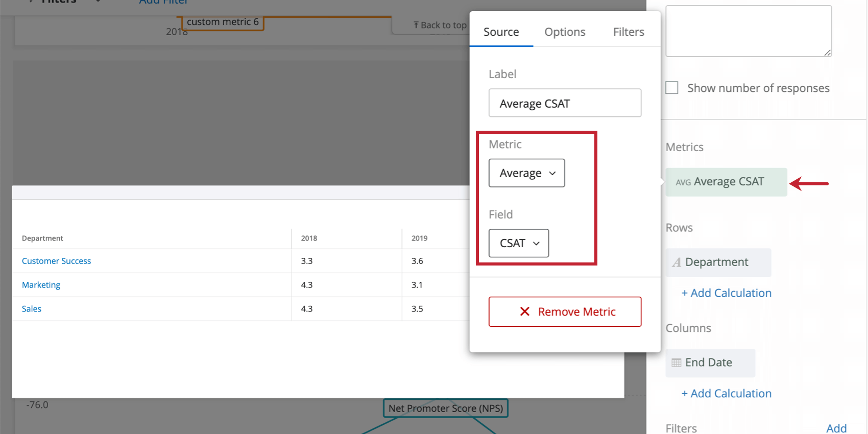This screenshot has width=868, height=434.
Task: Click the Label input field
Action: [x=565, y=103]
